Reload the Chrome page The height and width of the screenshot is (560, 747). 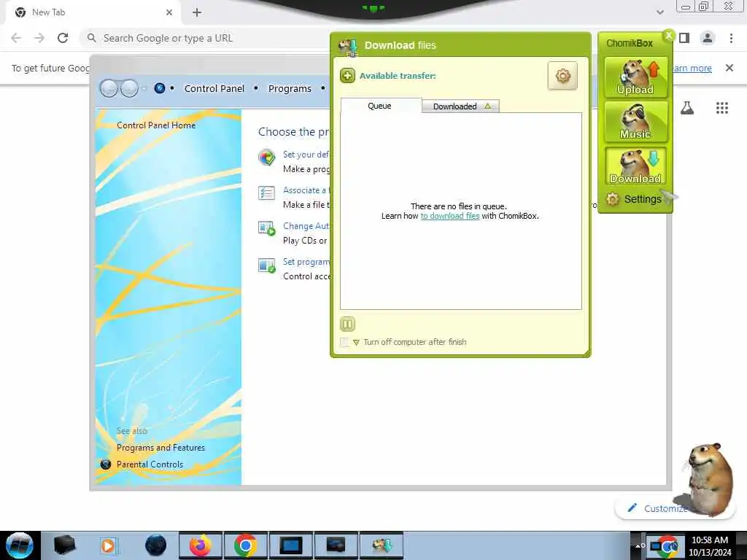coord(63,38)
